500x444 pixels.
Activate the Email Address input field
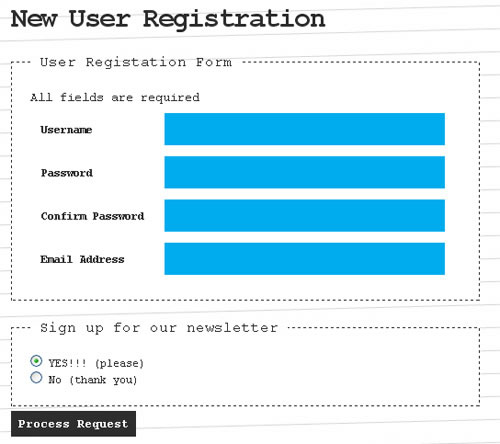tap(304, 259)
